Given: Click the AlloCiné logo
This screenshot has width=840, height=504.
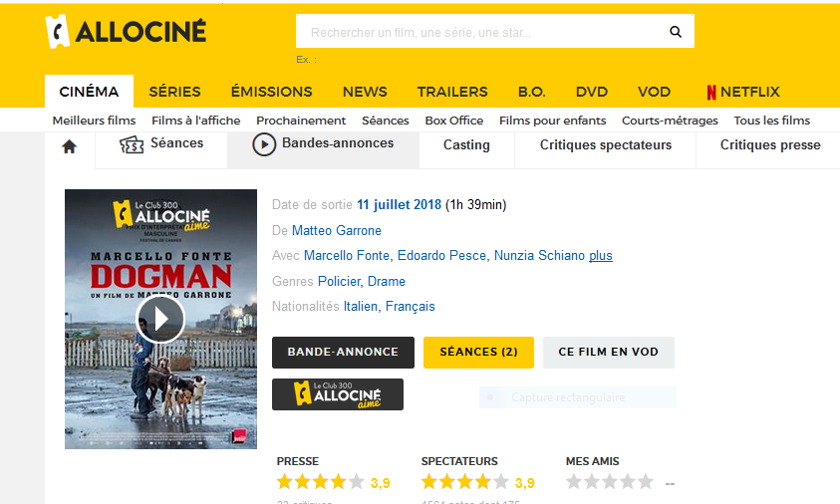Looking at the screenshot, I should point(127,31).
